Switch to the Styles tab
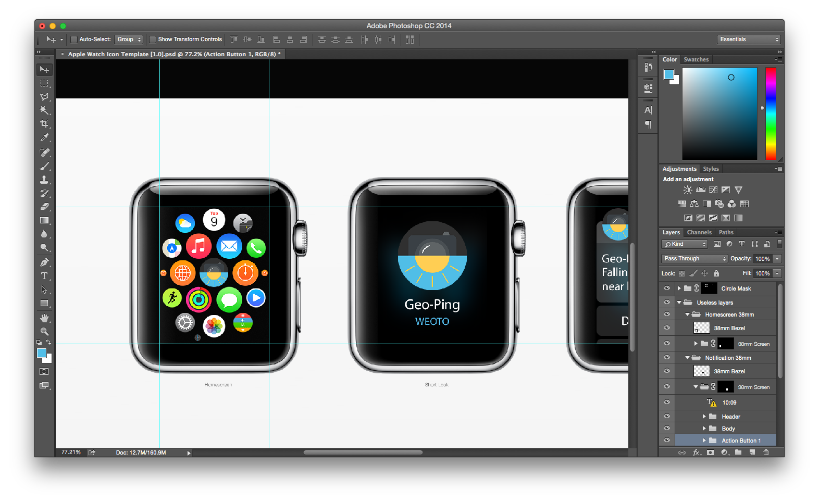 (711, 169)
